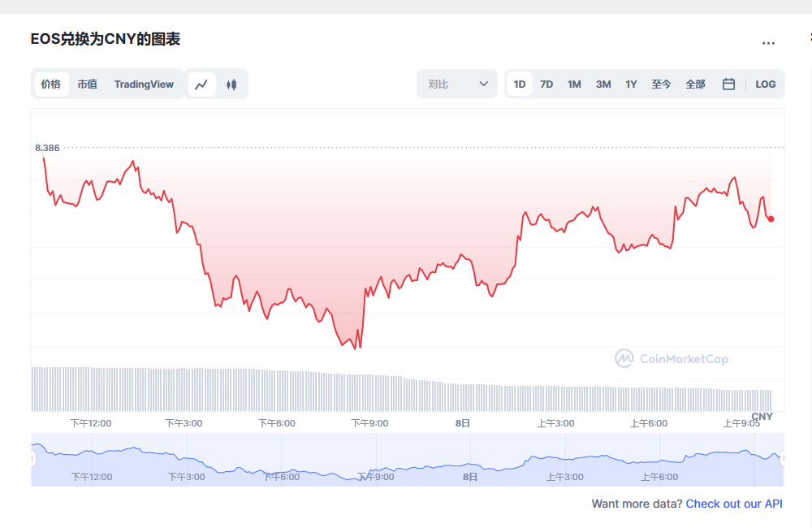
Task: Switch to the TradingView tab
Action: click(144, 84)
